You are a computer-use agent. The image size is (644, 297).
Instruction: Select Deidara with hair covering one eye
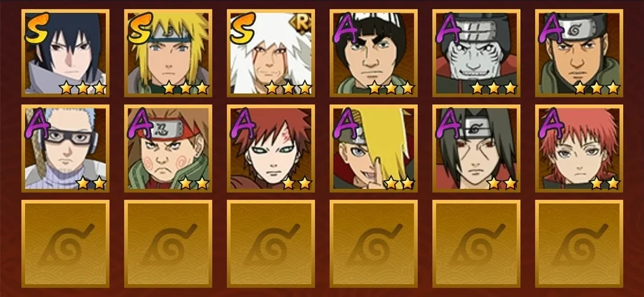click(x=374, y=148)
